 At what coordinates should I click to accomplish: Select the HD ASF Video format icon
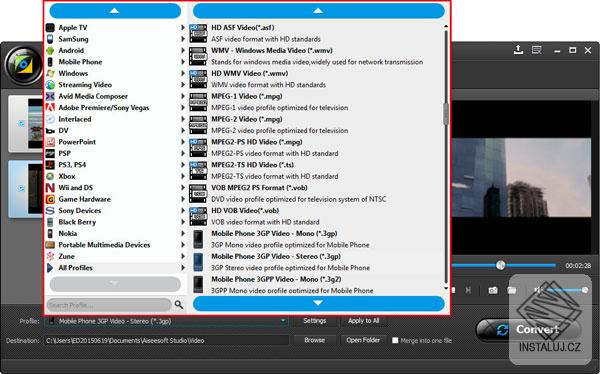198,33
